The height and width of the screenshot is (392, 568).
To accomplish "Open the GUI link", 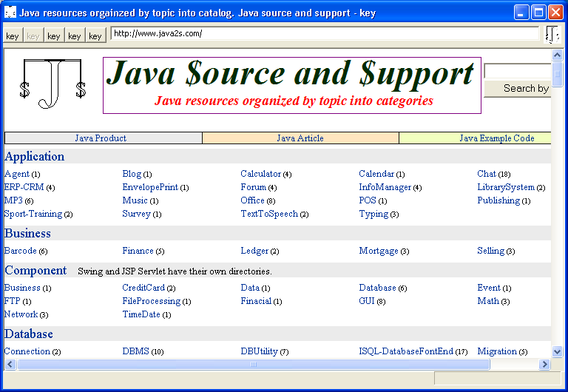I will pyautogui.click(x=367, y=301).
